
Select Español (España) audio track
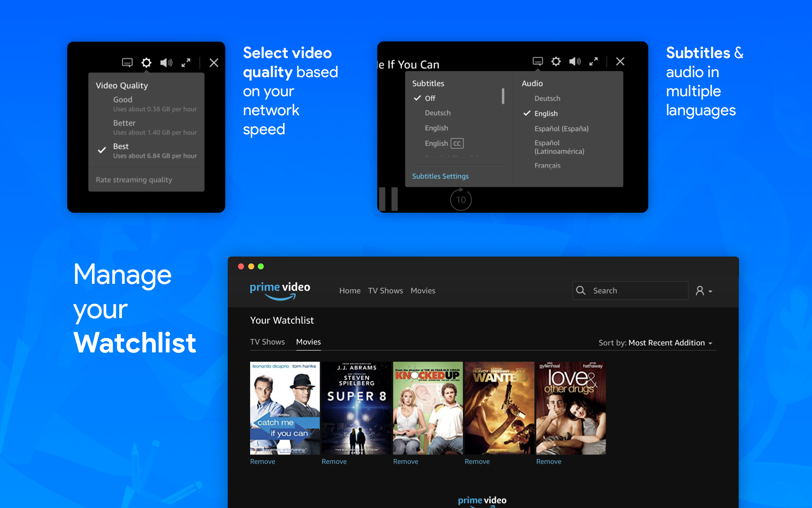[x=561, y=129]
